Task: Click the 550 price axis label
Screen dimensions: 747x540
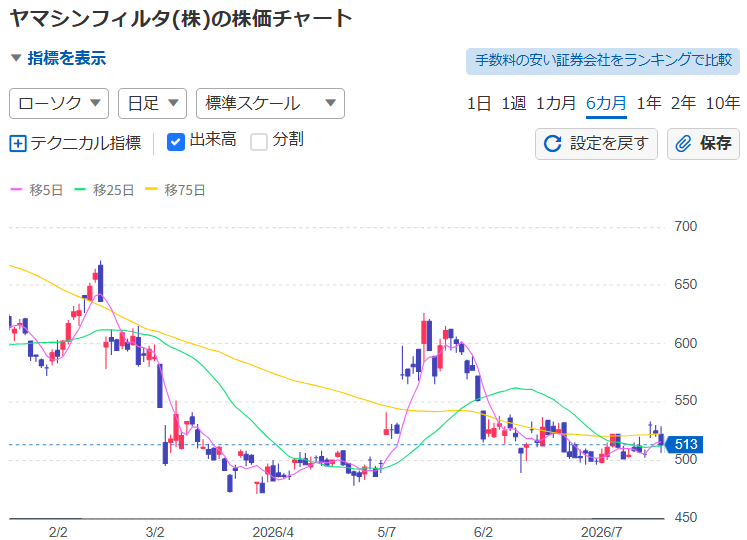Action: click(686, 401)
